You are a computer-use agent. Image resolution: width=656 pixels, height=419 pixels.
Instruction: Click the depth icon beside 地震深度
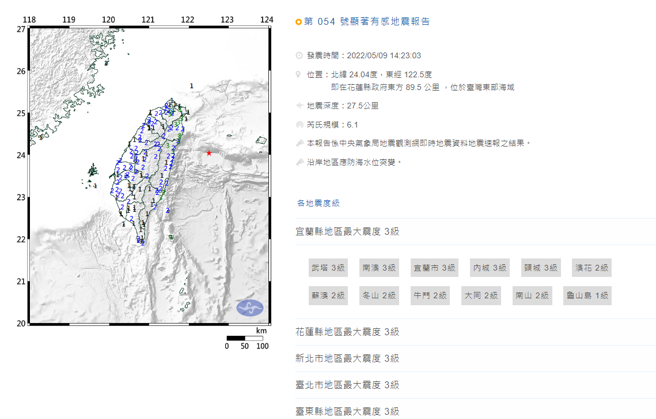299,105
